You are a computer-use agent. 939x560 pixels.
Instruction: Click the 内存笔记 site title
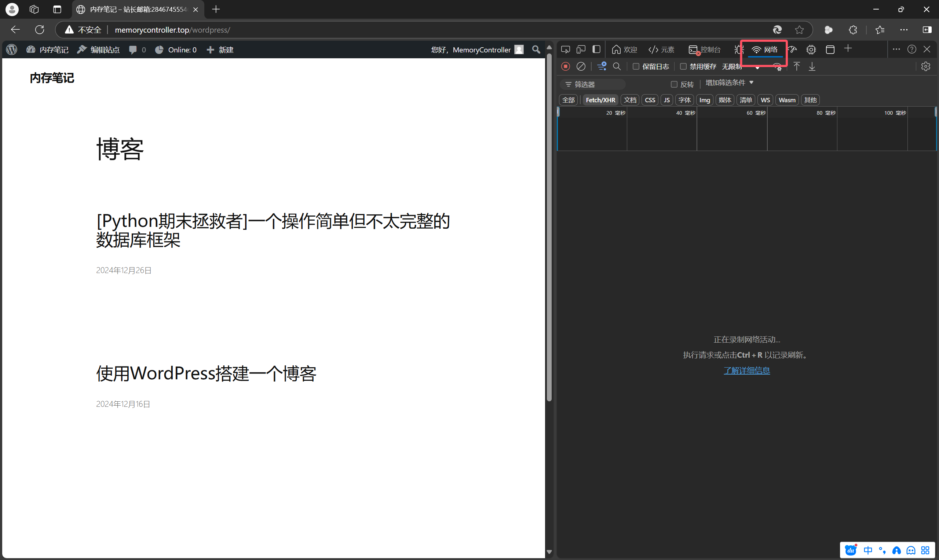(52, 78)
